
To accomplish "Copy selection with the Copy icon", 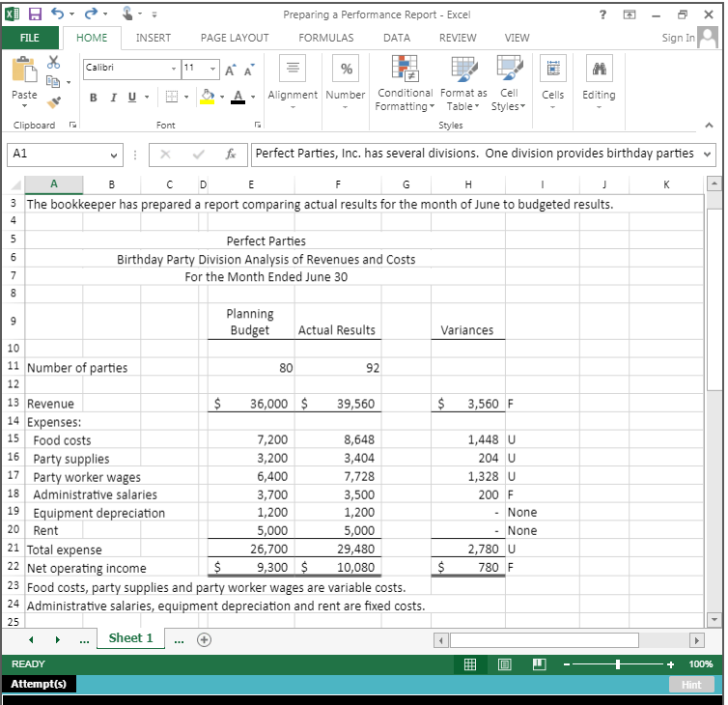I will coord(53,82).
